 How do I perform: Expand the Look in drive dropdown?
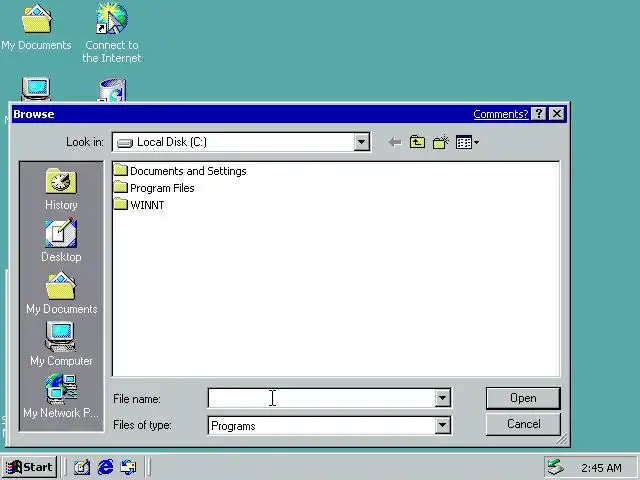click(361, 142)
